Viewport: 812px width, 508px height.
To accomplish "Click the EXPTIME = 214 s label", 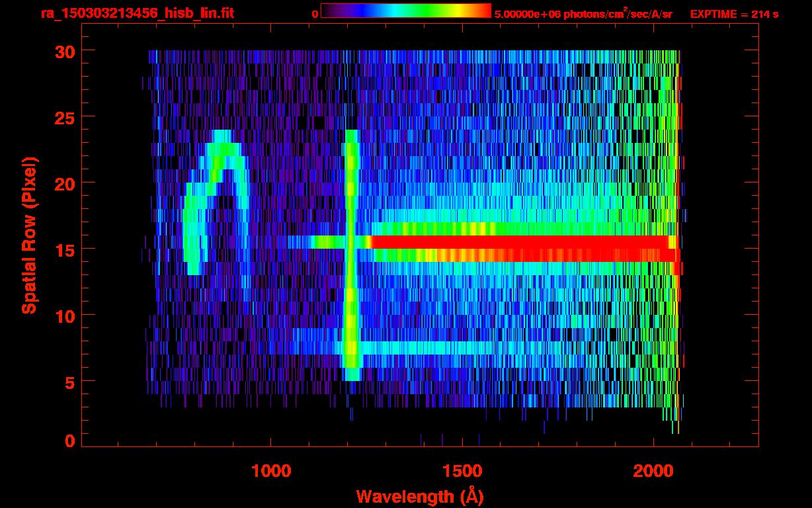I will (x=734, y=14).
